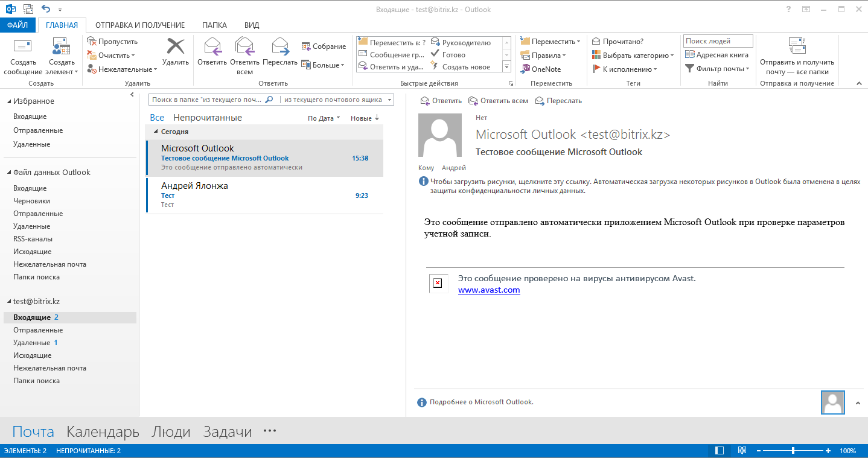Apply the Готово quick step
Screen dimensions: 868x458
[448, 55]
